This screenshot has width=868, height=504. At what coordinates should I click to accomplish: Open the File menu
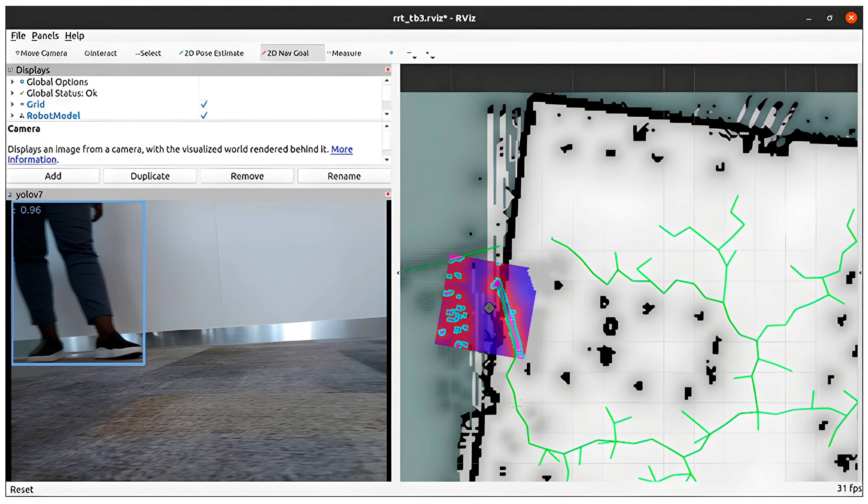[x=18, y=36]
